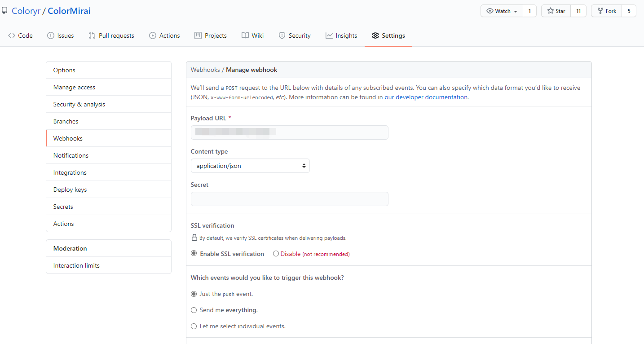Open our developer documentation link
This screenshot has height=344, width=644.
click(x=426, y=97)
